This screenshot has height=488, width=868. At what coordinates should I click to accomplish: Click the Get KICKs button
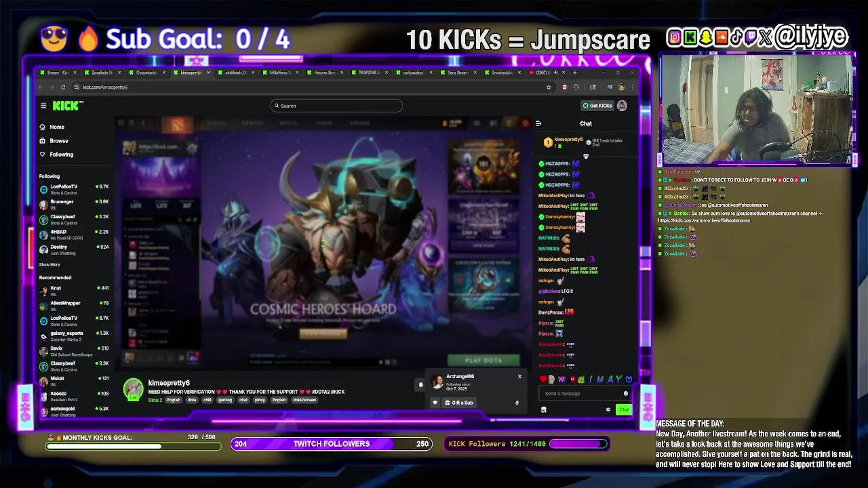pos(597,106)
